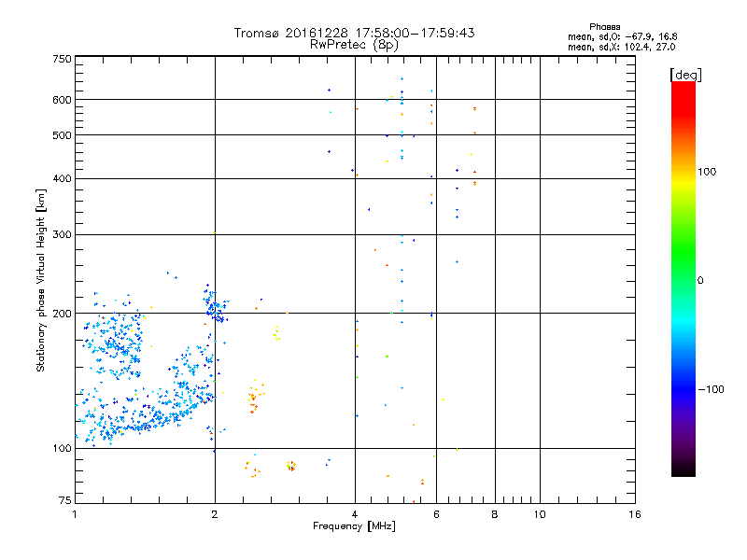Click the 'mean, sd,X: 102.4, 27.0' readout

pos(621,47)
